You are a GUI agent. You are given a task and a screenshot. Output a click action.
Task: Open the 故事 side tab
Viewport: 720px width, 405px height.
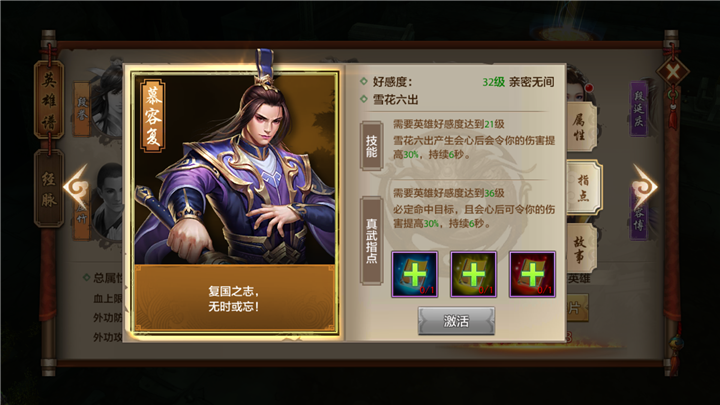click(x=581, y=249)
